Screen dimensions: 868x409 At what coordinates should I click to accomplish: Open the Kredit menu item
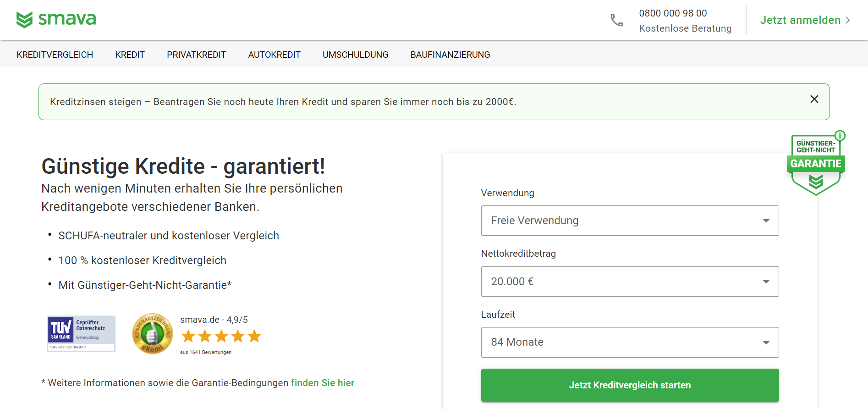pos(130,55)
